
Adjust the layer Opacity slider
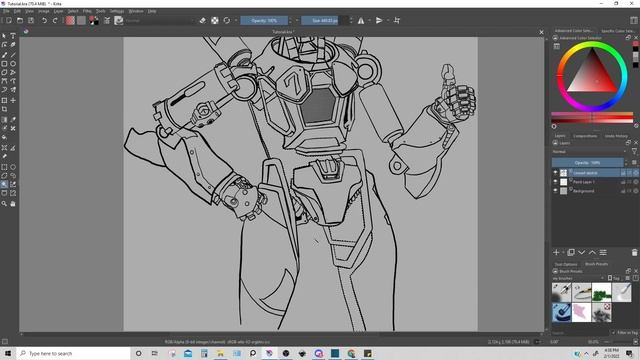(588, 162)
